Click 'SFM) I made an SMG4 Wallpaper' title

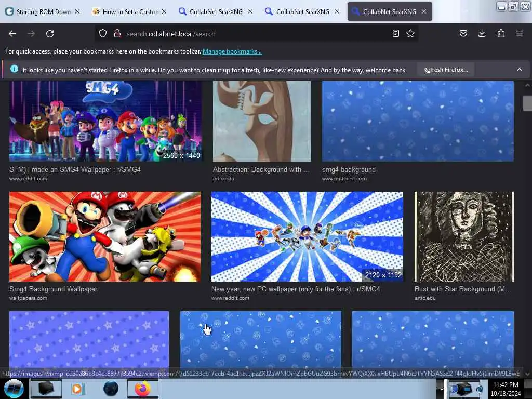pos(75,170)
